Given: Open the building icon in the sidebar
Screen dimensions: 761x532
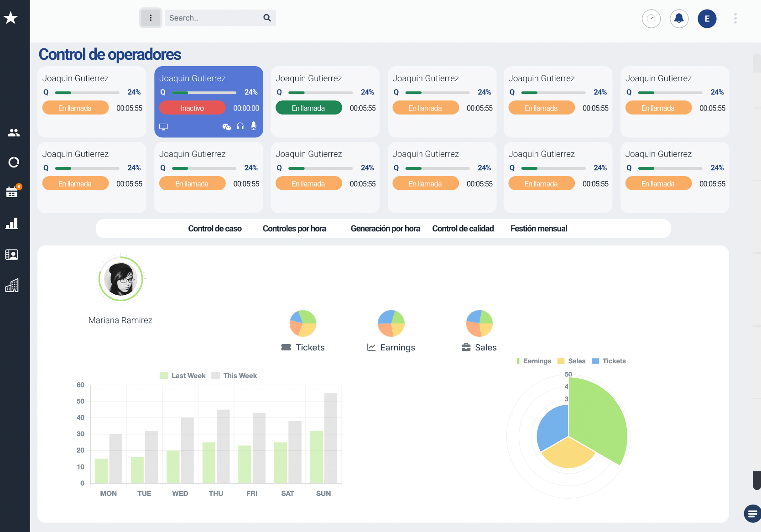Looking at the screenshot, I should point(12,286).
